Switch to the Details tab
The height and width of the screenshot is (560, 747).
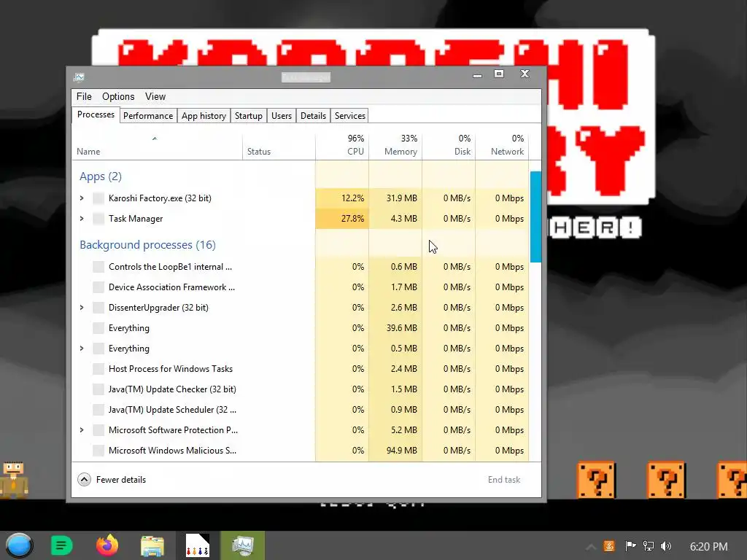pos(313,116)
